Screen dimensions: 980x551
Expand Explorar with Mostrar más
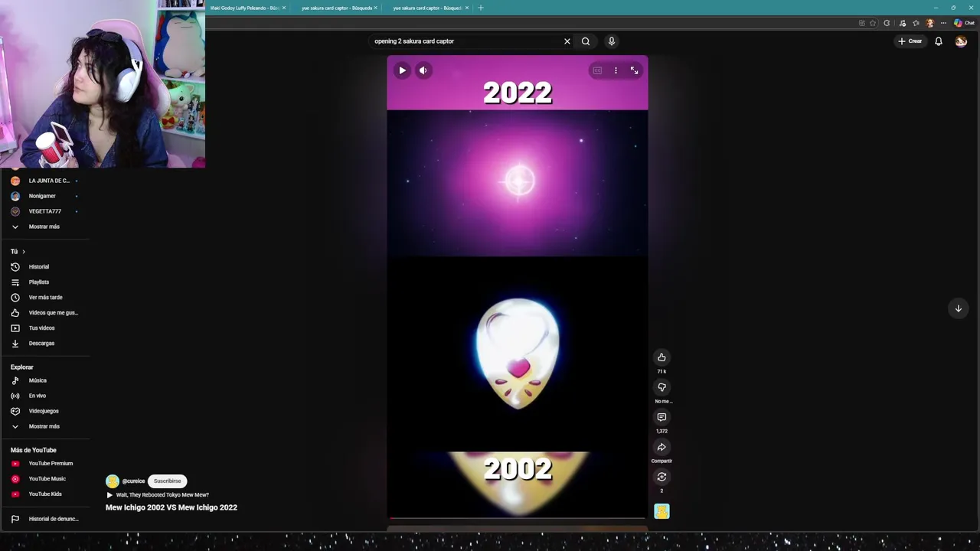(44, 426)
